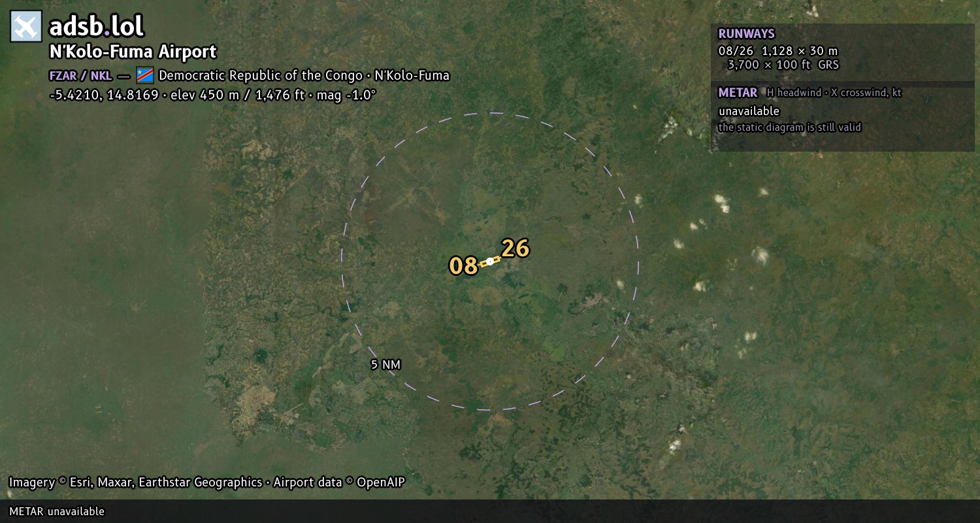Screen dimensions: 980x523
Task: Click the METAR panel header
Action: pos(738,93)
